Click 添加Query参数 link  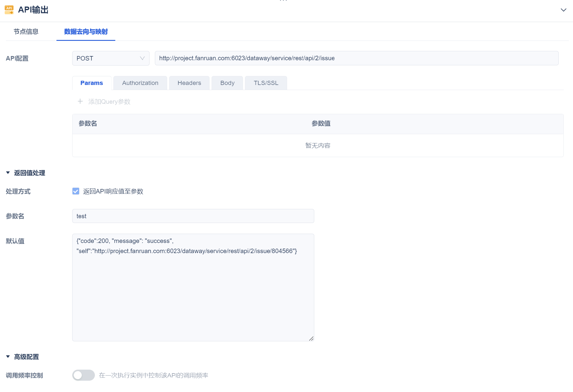[x=109, y=102]
